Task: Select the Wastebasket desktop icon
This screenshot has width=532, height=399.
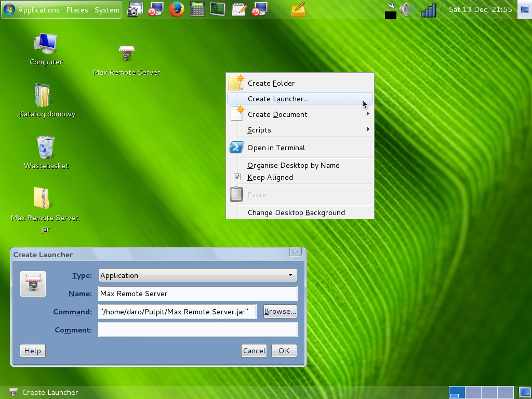Action: pyautogui.click(x=46, y=148)
